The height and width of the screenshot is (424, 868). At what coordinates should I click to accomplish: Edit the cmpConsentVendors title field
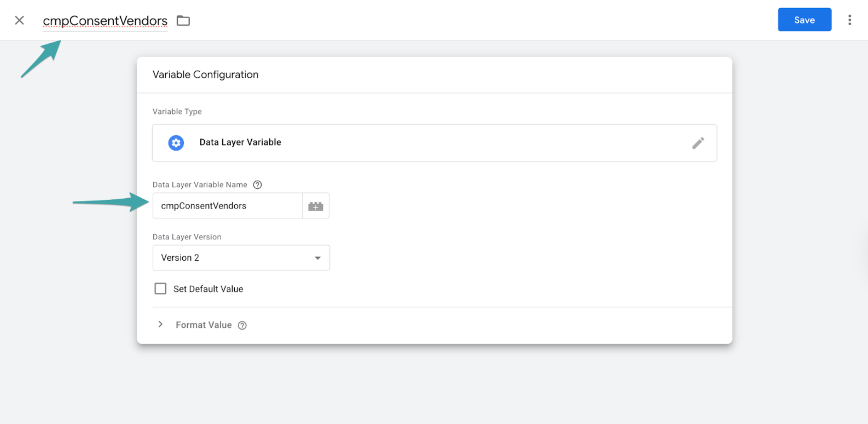point(105,21)
